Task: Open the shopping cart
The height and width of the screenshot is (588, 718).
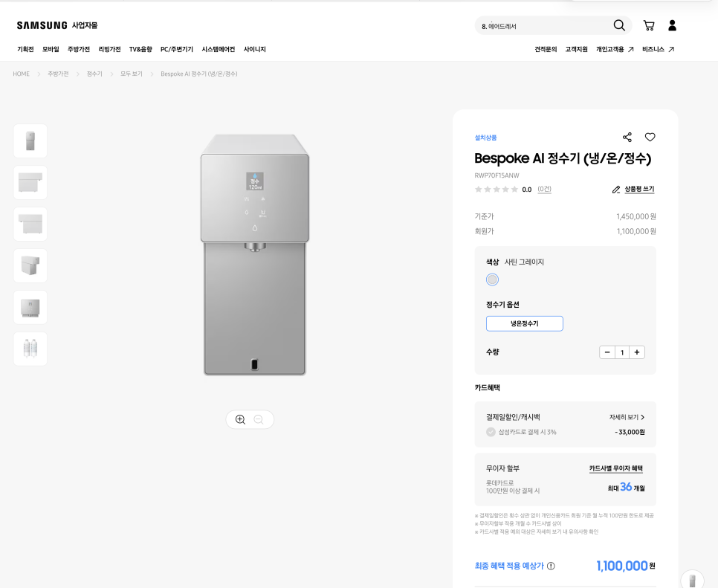Action: click(x=648, y=25)
